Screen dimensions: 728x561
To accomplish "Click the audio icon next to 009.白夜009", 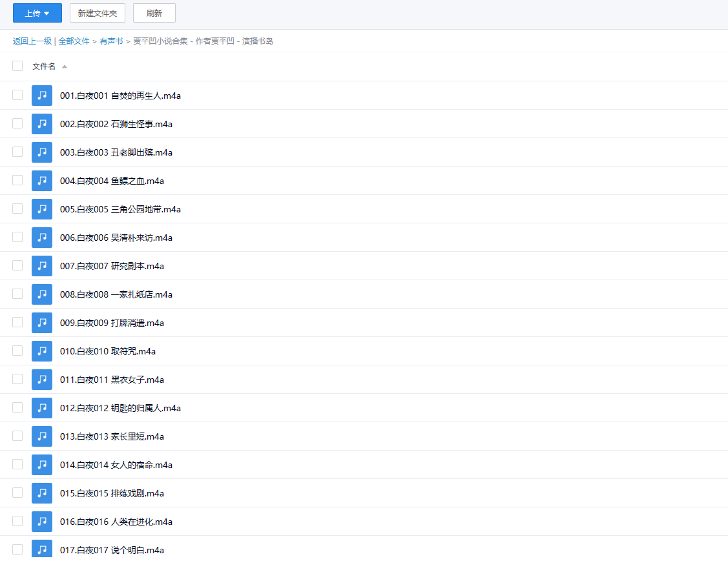I will 42,322.
